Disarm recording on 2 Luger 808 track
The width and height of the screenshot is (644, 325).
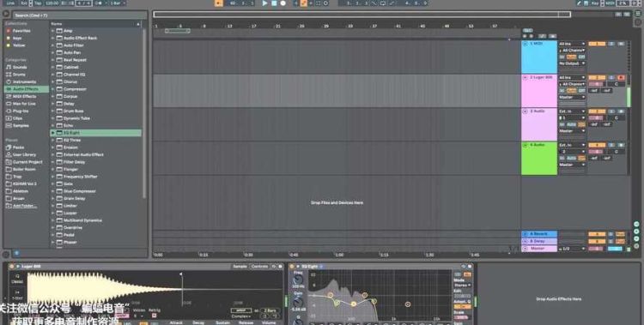(x=621, y=77)
